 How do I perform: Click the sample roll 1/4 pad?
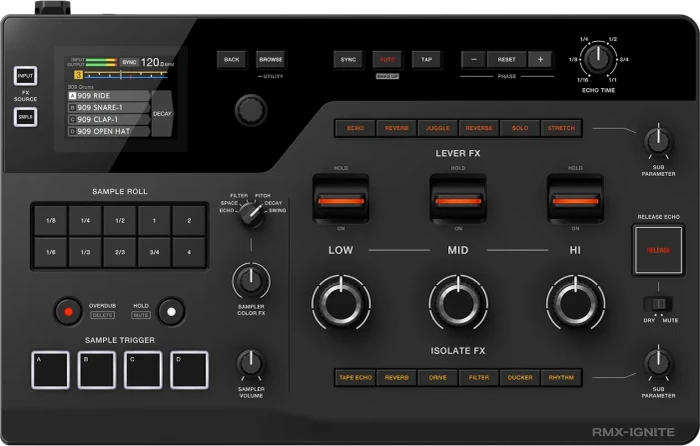point(85,221)
